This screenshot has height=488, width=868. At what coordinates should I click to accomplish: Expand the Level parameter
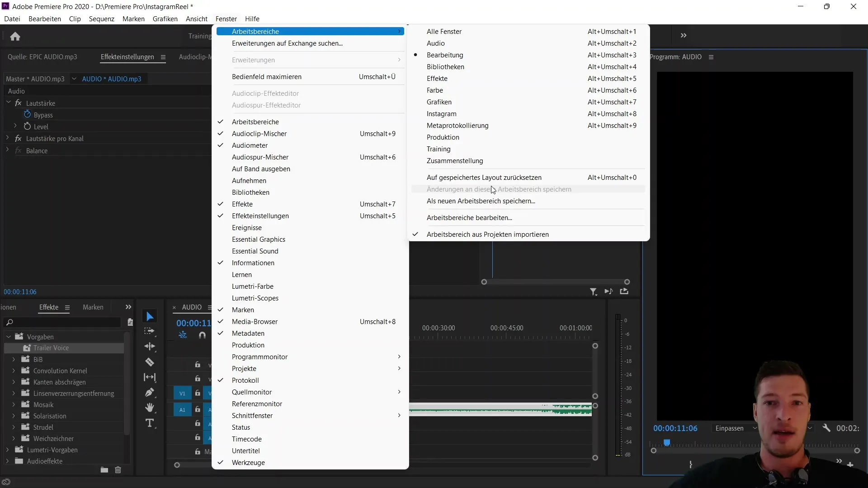(15, 126)
